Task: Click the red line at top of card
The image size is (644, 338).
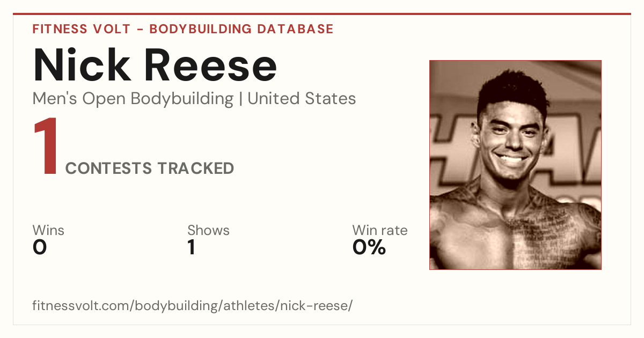Action: tap(322, 14)
